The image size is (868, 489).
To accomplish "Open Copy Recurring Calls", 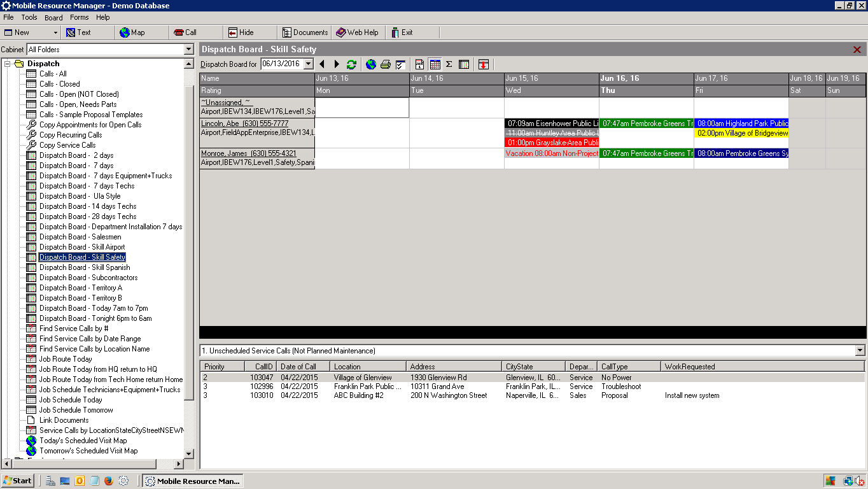I will click(x=71, y=135).
